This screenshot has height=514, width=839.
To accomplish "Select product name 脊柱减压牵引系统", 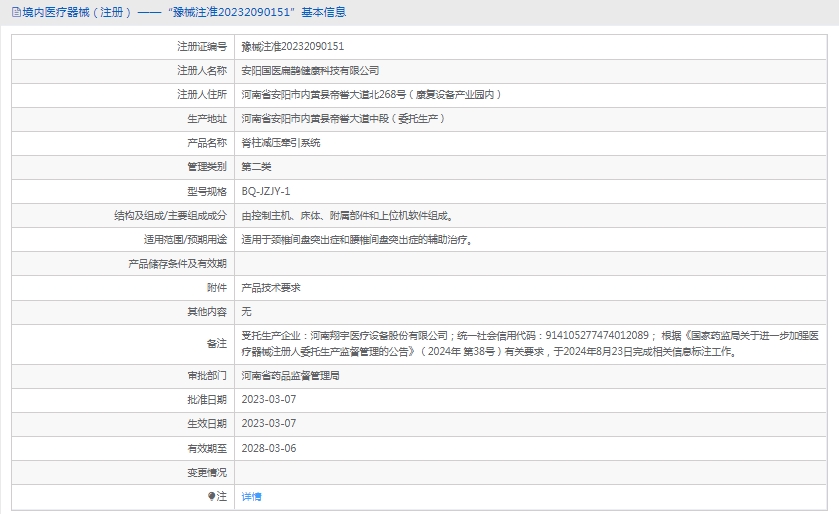I will pos(281,142).
